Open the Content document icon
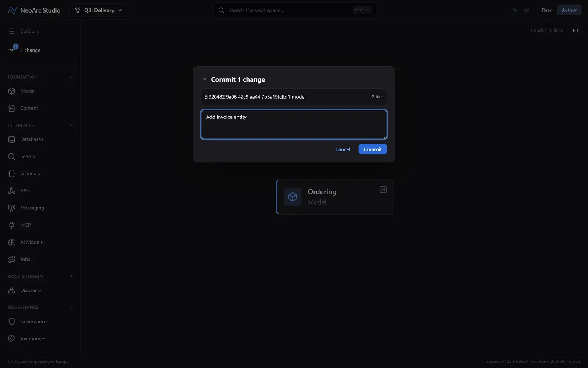The width and height of the screenshot is (588, 368). coord(12,108)
